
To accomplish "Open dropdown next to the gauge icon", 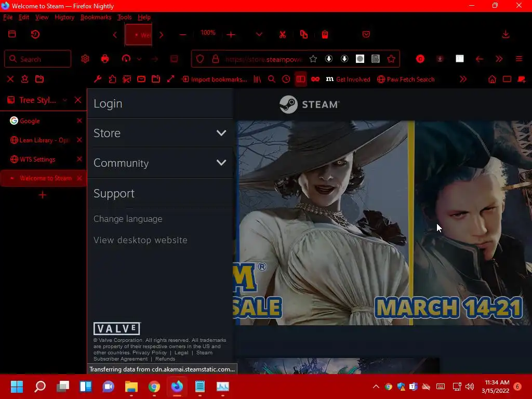I will click(139, 59).
